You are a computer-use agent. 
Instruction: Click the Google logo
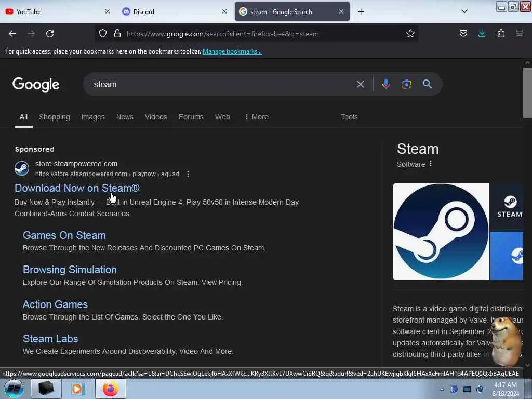36,85
